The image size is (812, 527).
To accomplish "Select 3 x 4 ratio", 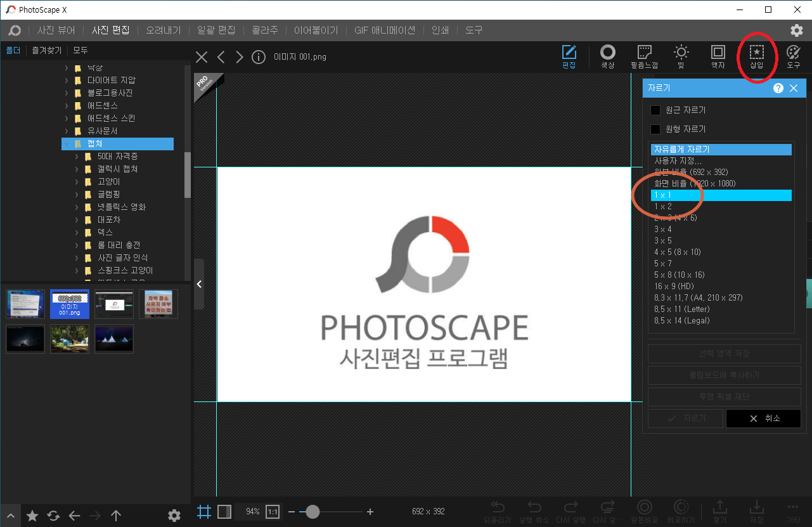I will click(721, 230).
